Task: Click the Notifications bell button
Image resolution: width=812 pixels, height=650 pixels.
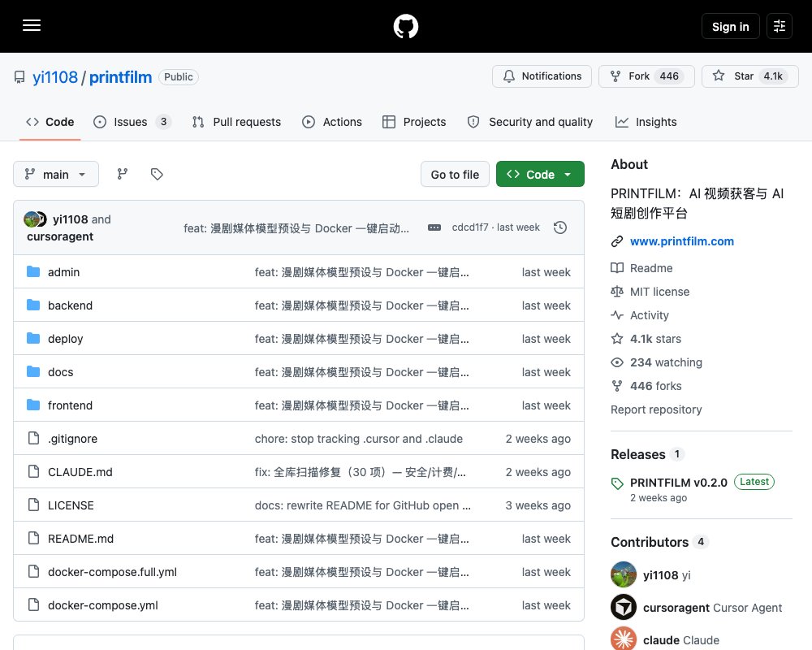Action: tap(542, 76)
